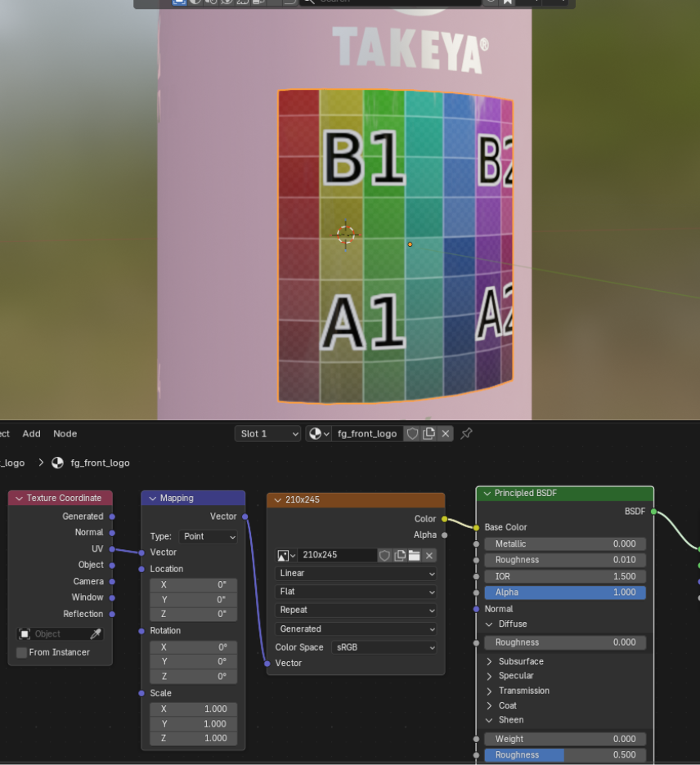Expand the Coat panel
The width and height of the screenshot is (700, 765).
tap(489, 705)
